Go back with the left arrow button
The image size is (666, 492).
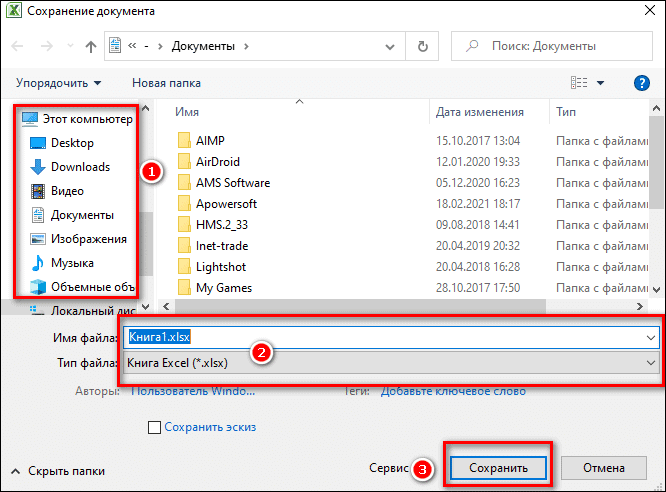17,46
